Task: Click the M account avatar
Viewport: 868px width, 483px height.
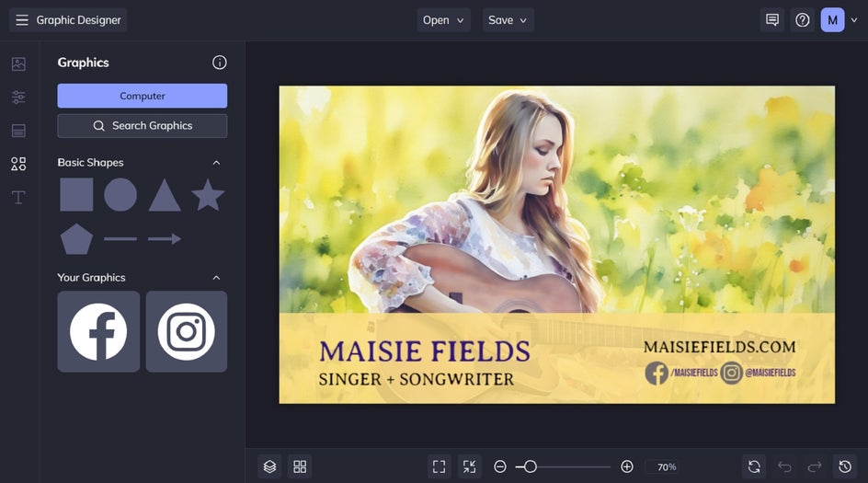Action: pyautogui.click(x=832, y=20)
